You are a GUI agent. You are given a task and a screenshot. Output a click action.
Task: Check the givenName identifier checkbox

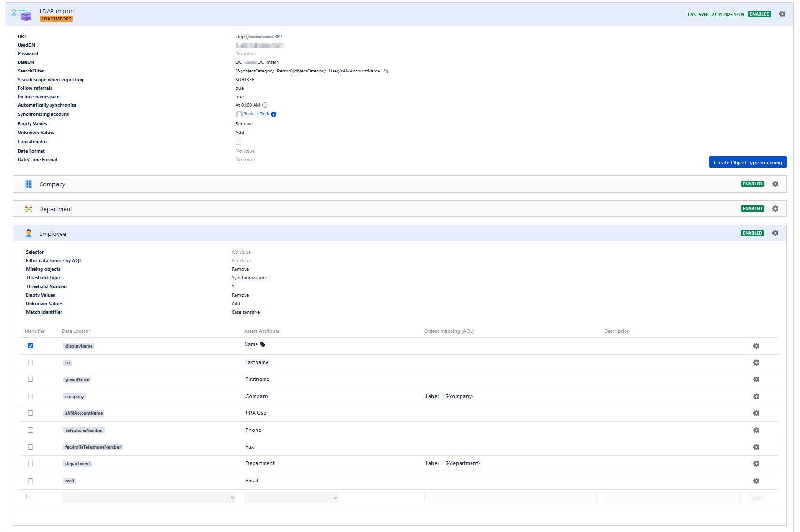pyautogui.click(x=31, y=379)
